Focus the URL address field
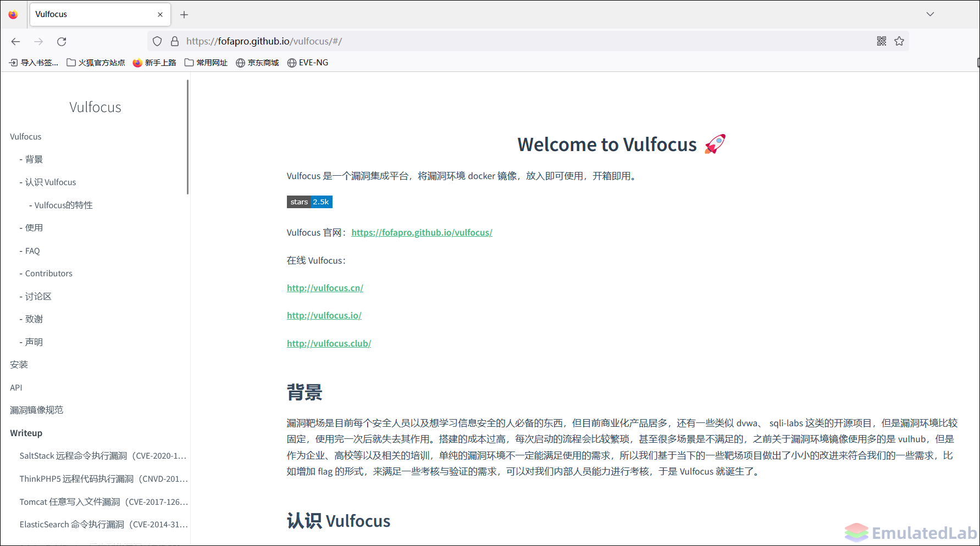Viewport: 980px width, 546px height. (x=528, y=41)
